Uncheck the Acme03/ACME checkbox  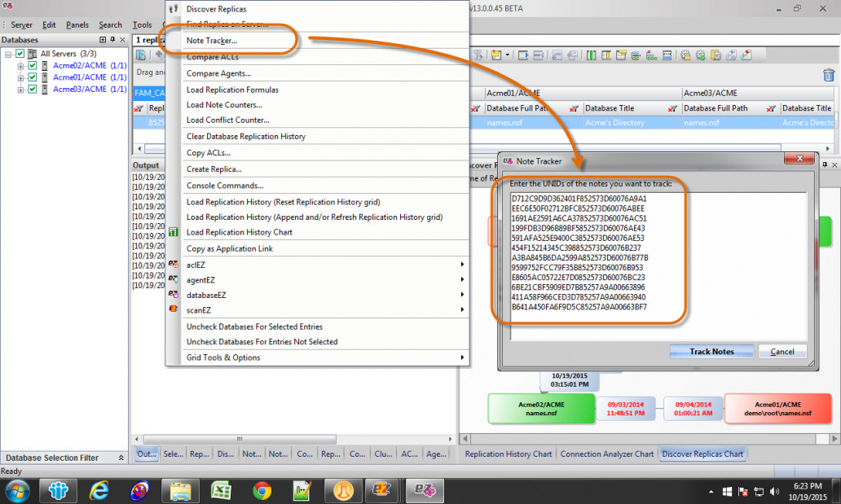32,89
